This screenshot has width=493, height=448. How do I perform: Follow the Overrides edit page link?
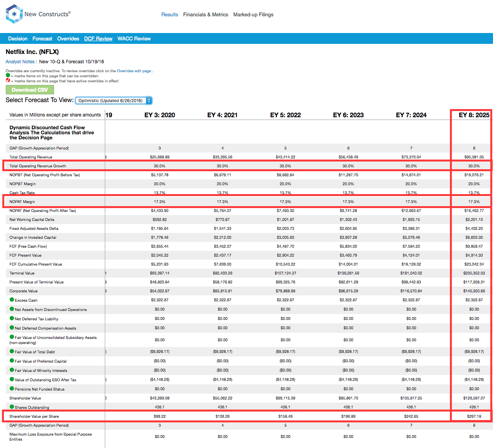(x=134, y=71)
